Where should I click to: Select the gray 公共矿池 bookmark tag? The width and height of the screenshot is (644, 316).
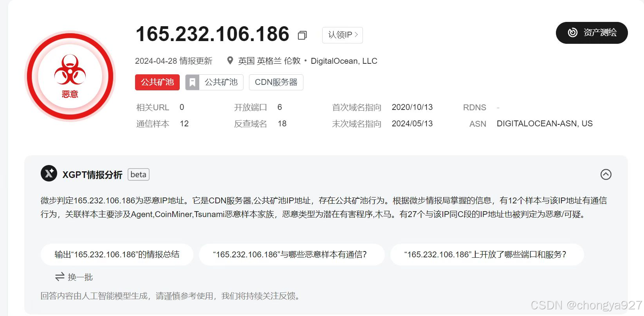coord(214,82)
